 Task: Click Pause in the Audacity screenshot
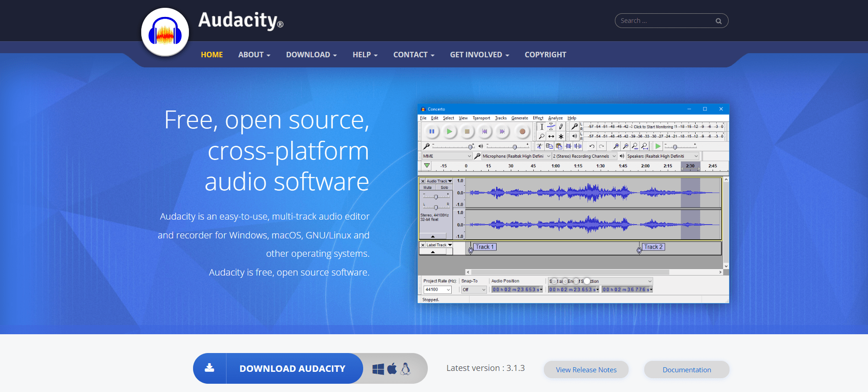431,132
